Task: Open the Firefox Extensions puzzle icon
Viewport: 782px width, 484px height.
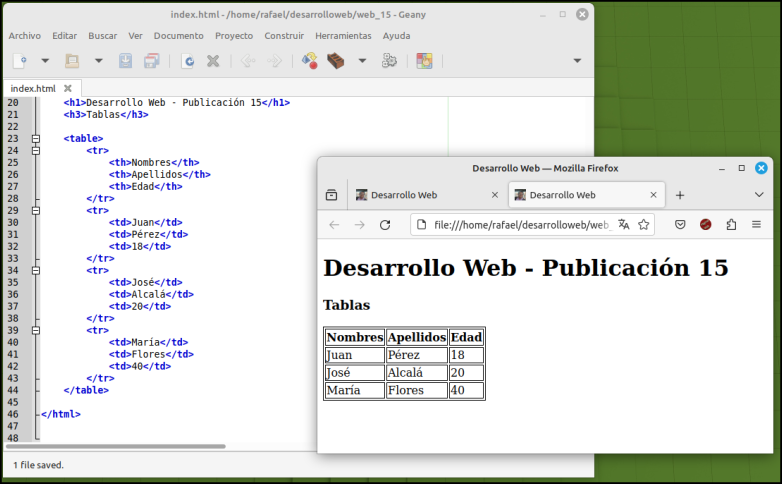Action: (731, 225)
